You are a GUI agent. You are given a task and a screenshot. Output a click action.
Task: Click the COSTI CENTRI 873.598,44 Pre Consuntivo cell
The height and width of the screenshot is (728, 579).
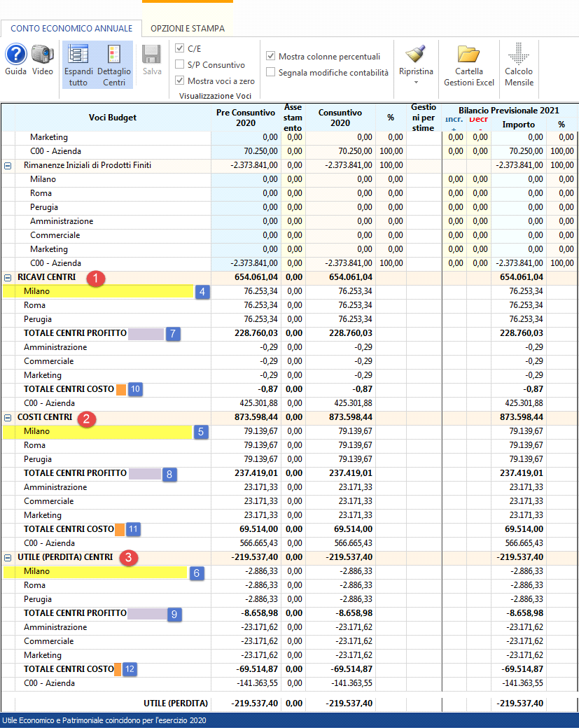point(246,417)
